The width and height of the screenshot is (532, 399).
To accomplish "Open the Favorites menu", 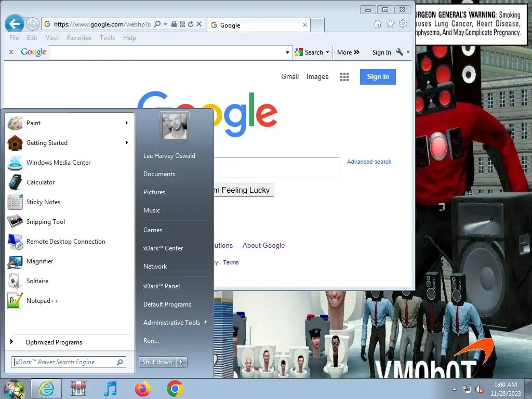I will tap(79, 38).
